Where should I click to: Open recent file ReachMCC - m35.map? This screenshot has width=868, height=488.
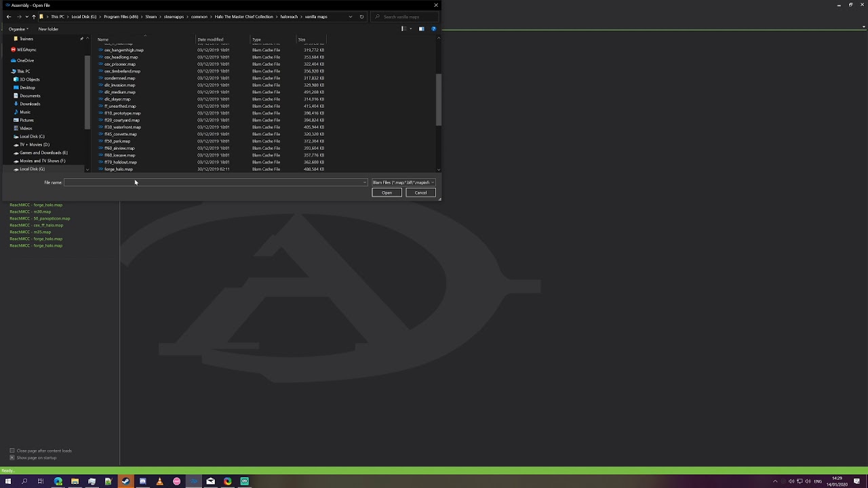(x=31, y=232)
